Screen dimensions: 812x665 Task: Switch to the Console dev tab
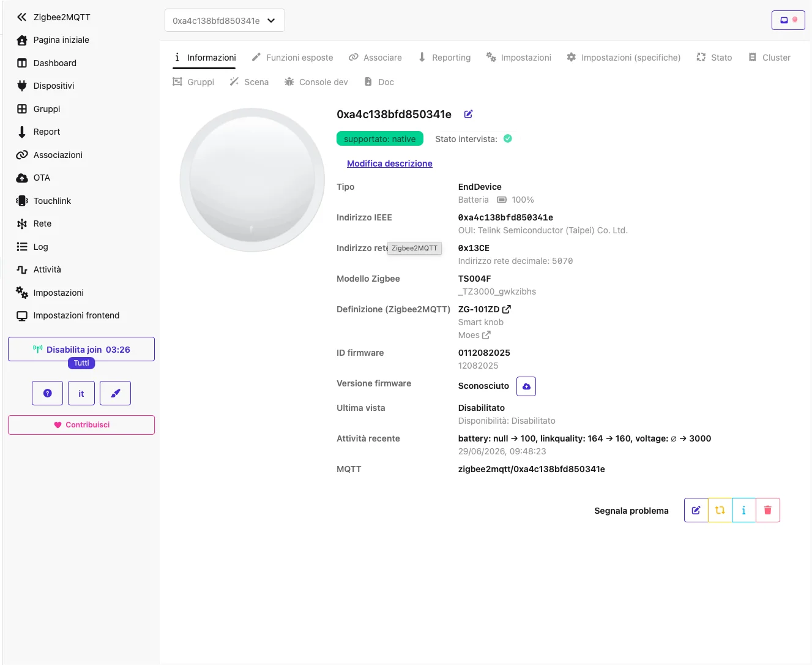click(316, 82)
